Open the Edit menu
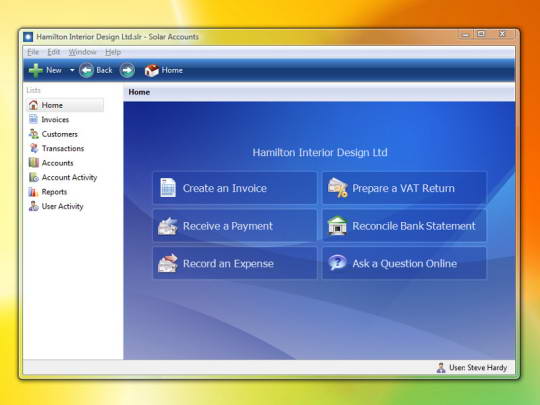The width and height of the screenshot is (540, 405). point(54,52)
